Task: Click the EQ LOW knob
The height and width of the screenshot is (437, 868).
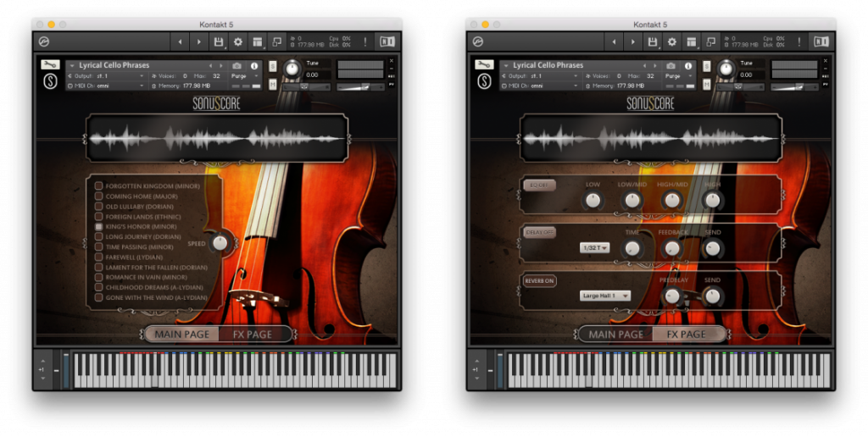Action: click(593, 200)
